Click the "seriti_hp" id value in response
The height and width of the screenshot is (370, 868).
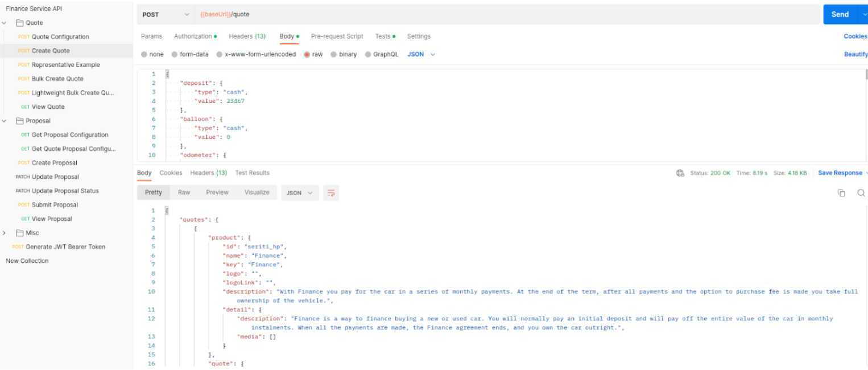(x=265, y=246)
